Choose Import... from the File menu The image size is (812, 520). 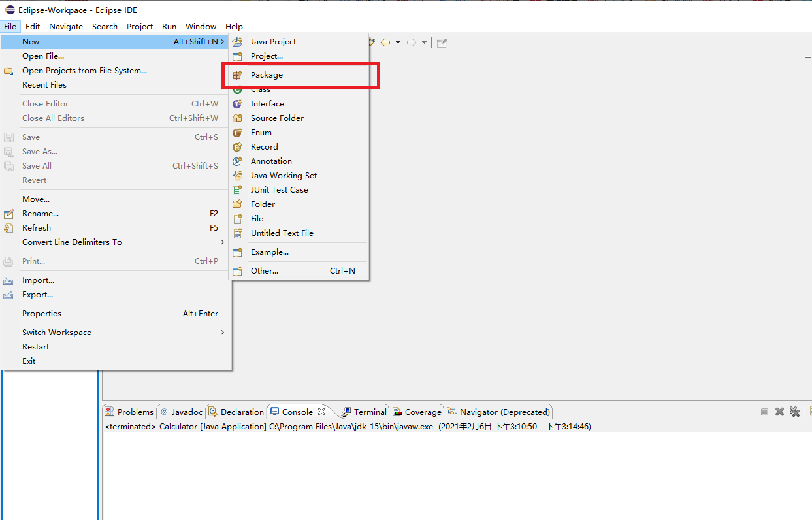[38, 280]
